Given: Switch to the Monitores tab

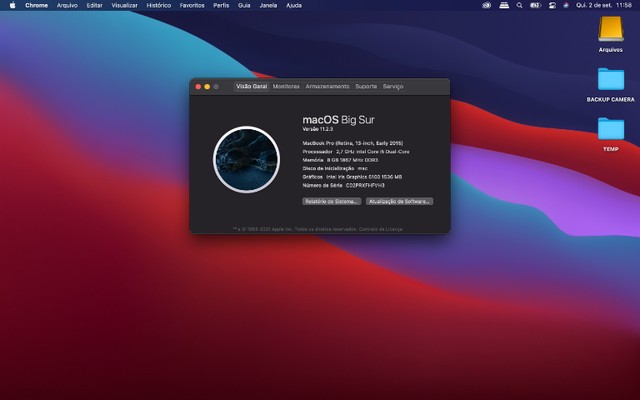Looking at the screenshot, I should pos(286,87).
